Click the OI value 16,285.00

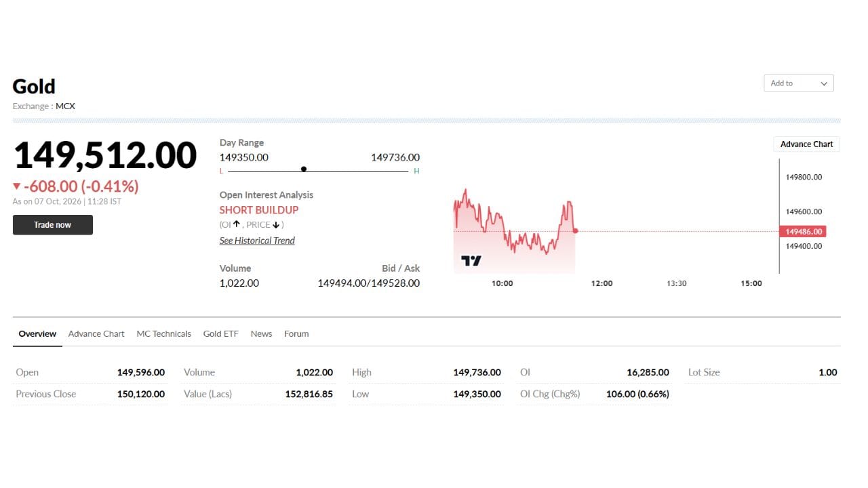point(648,372)
